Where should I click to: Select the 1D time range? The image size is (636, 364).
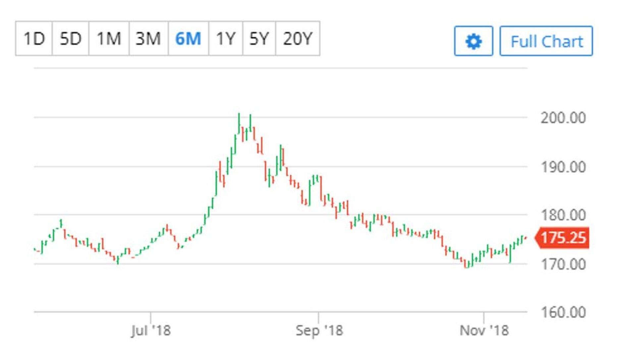(x=34, y=38)
